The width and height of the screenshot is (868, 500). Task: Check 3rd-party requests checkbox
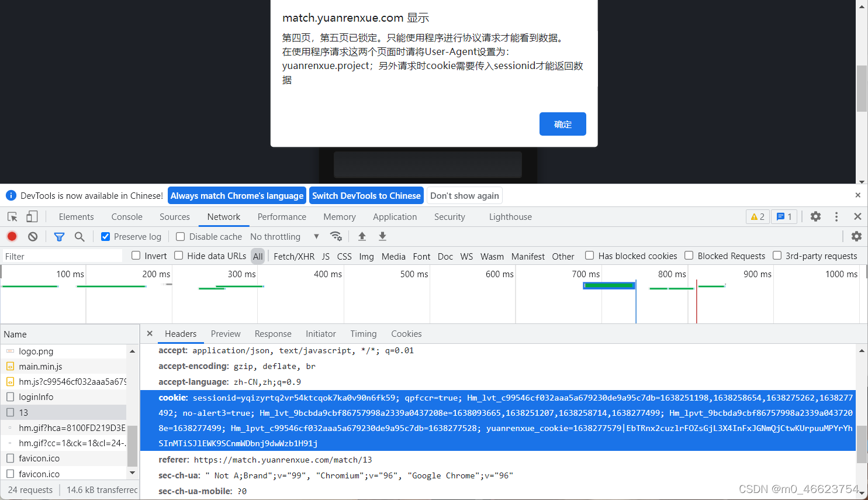777,256
